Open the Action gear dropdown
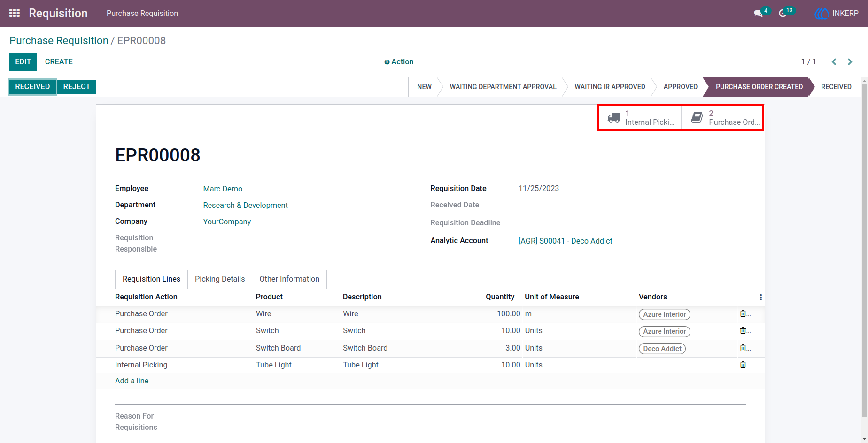The width and height of the screenshot is (868, 443). pyautogui.click(x=399, y=62)
